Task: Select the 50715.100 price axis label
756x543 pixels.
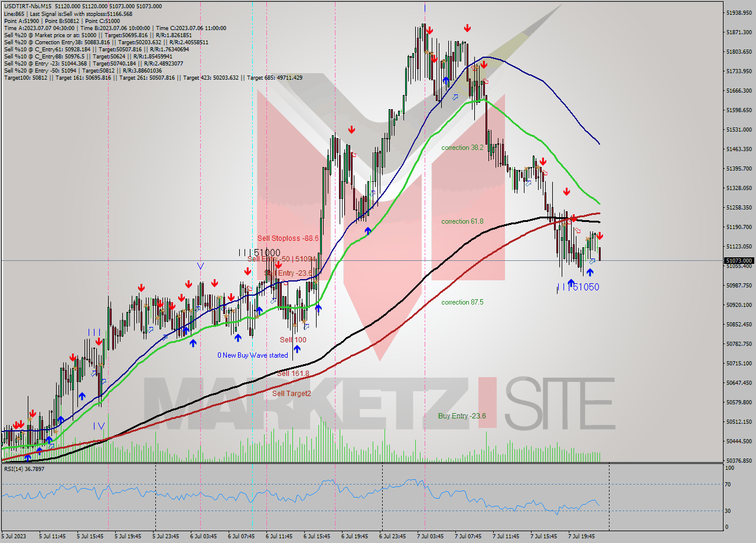Action: pyautogui.click(x=739, y=363)
